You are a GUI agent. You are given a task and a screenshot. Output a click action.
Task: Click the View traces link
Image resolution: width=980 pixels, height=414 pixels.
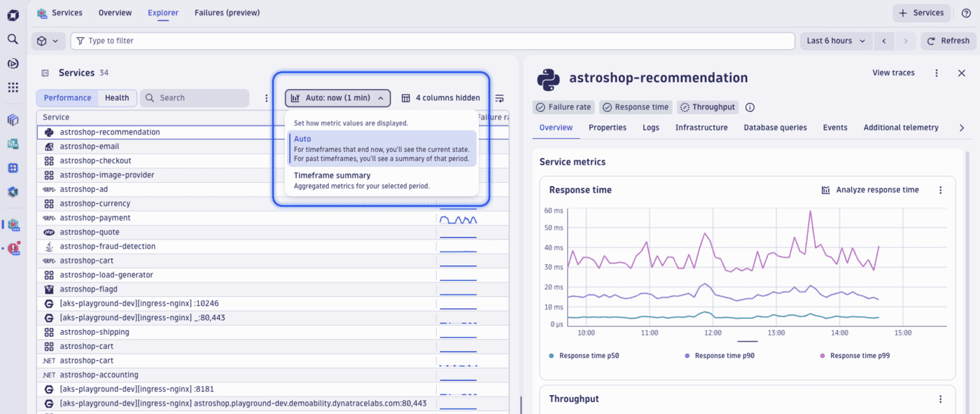point(893,72)
